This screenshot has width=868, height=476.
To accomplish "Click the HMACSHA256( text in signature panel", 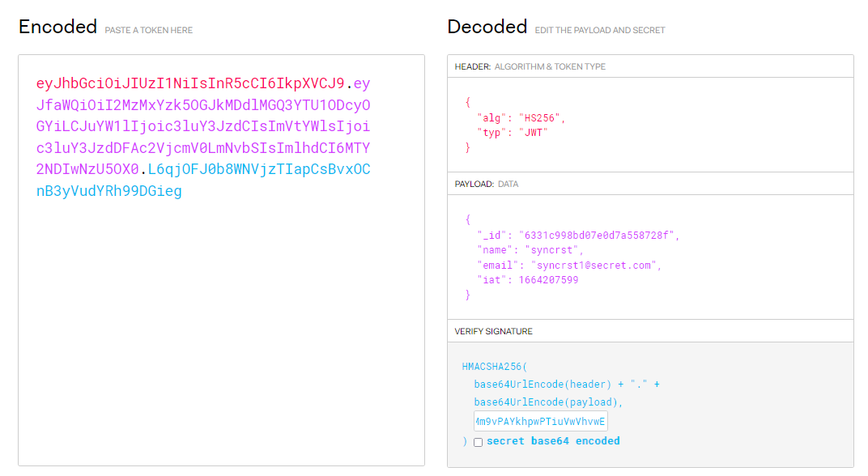I will coord(494,367).
